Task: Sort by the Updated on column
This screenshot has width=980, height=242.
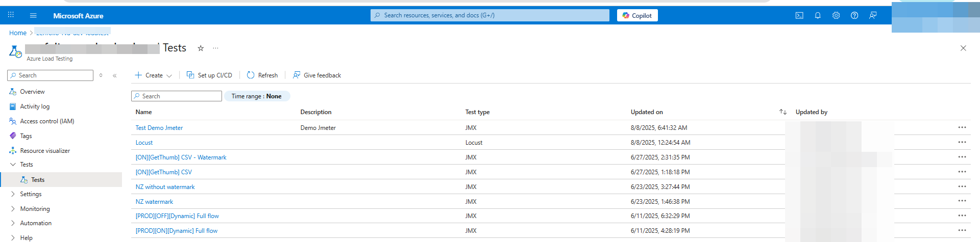Action: coord(782,112)
